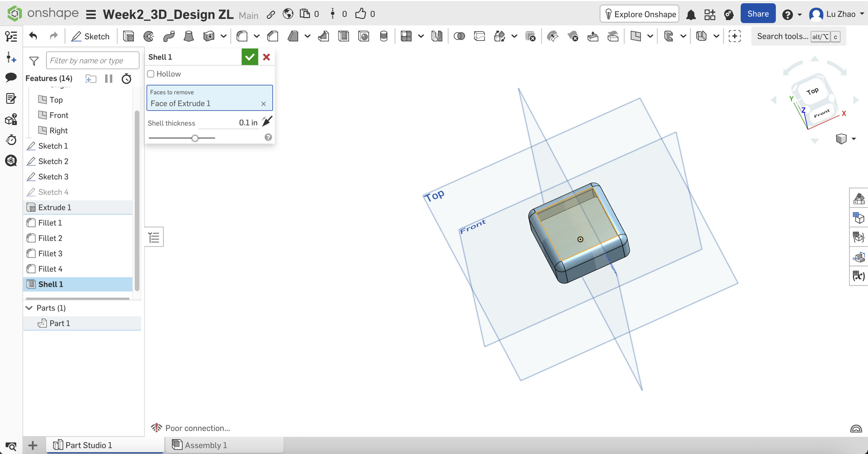
Task: Flip the shell thickness direction arrow
Action: [x=267, y=121]
